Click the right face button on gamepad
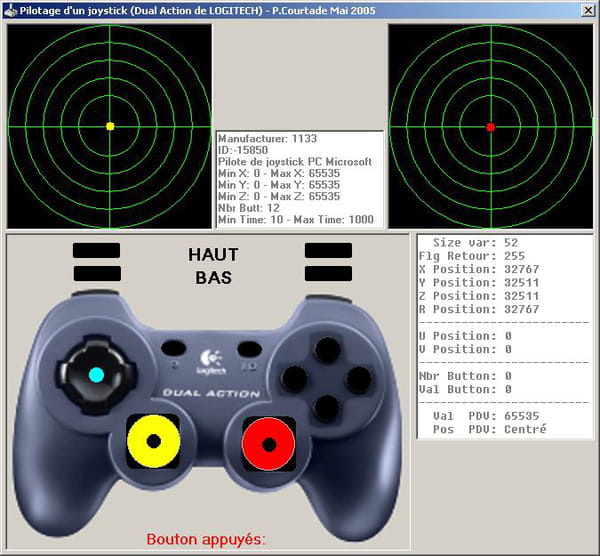 359,380
